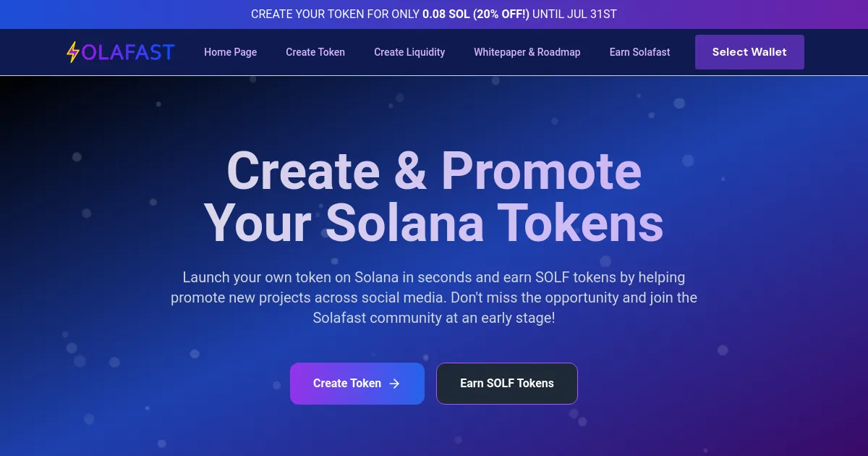Click the 0.08 SOL promotional banner

pos(434,14)
